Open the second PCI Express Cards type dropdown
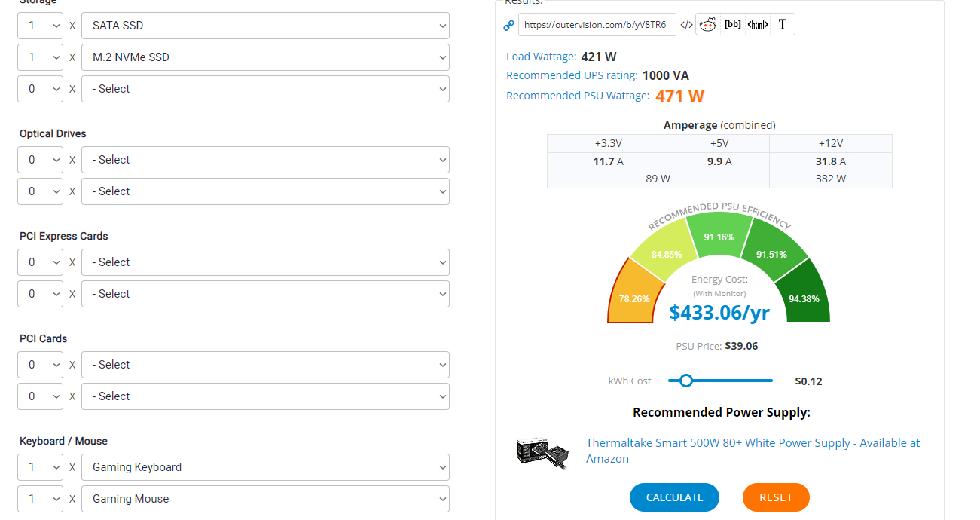This screenshot has width=980, height=520. [x=265, y=294]
